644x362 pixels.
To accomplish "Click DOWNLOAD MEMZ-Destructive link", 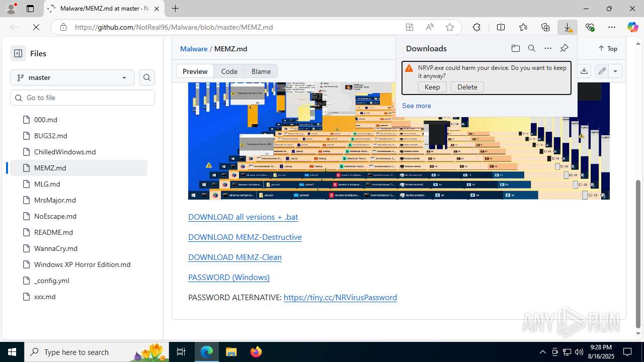I will 245,237.
